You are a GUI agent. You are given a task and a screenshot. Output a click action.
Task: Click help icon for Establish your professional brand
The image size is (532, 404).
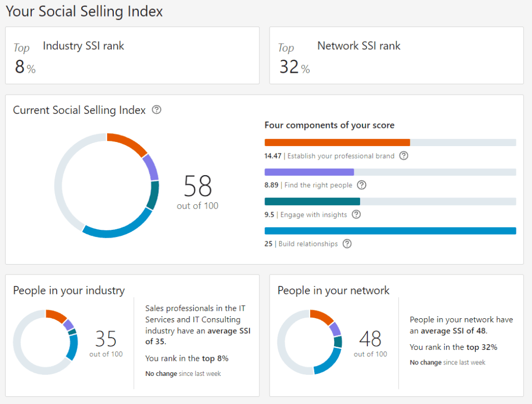click(x=403, y=155)
